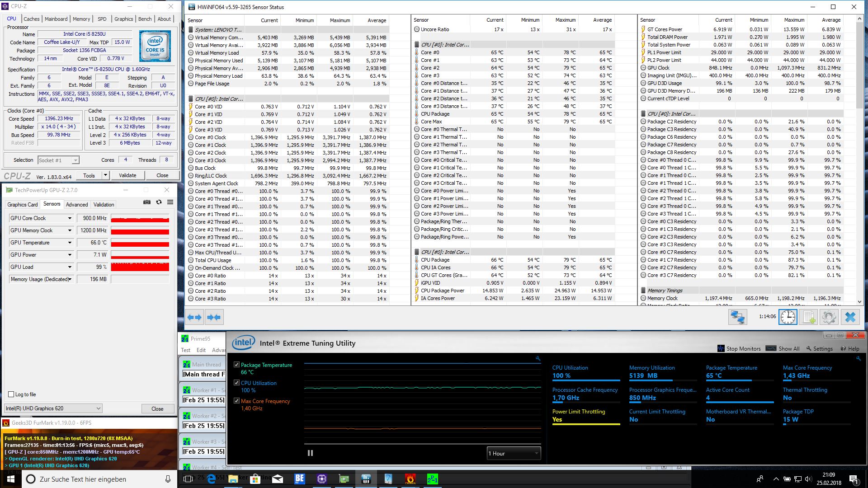Switch to the Mainboard tab in CPU-Z

click(56, 19)
